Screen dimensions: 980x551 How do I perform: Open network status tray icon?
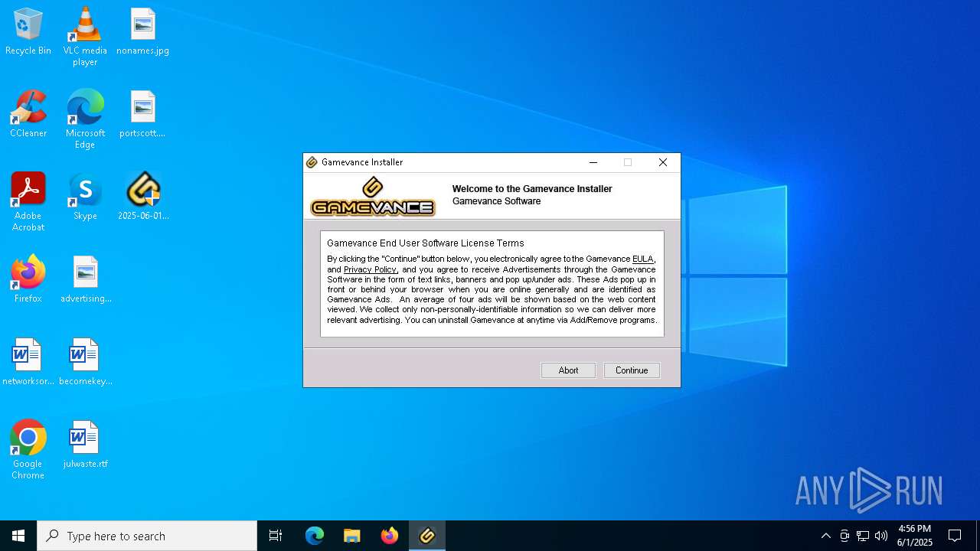(863, 536)
